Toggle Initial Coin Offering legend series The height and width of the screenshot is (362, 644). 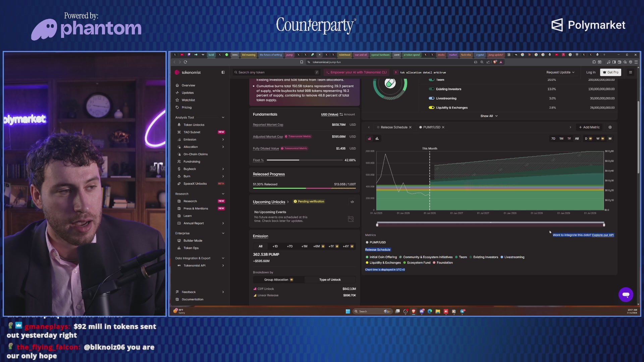[x=381, y=257]
